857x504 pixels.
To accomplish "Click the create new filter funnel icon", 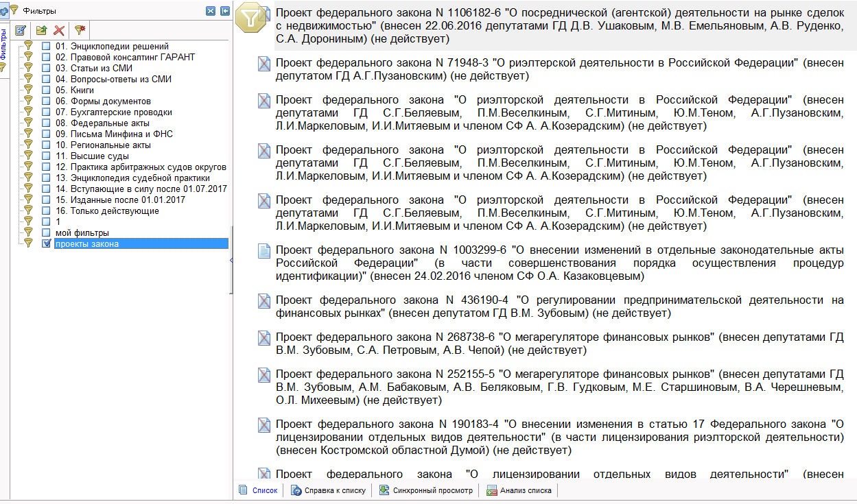I will point(80,30).
